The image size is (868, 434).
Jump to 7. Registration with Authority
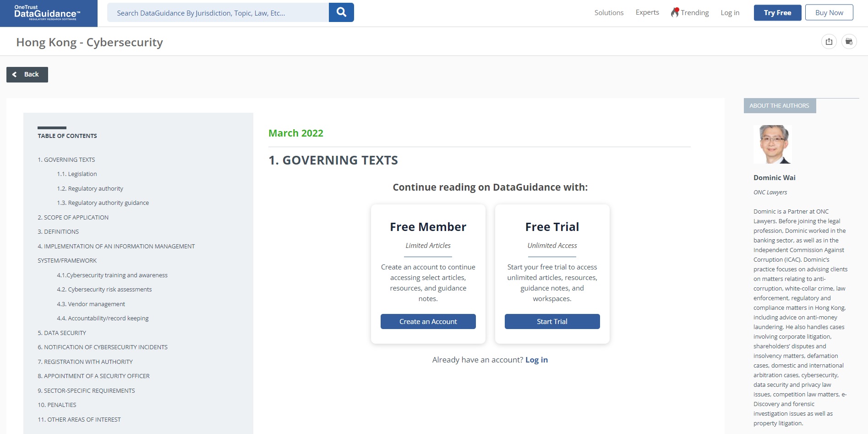pos(85,362)
